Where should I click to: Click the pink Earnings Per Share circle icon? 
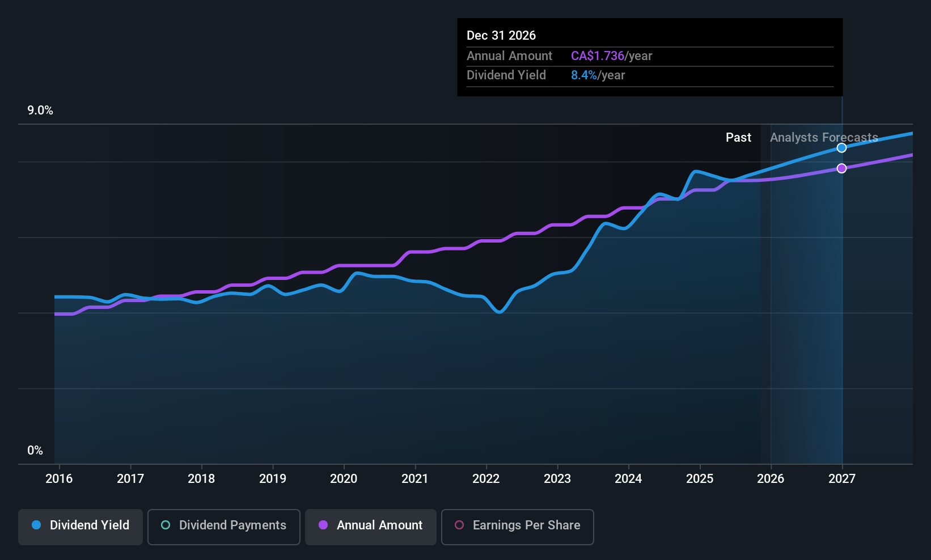[459, 525]
